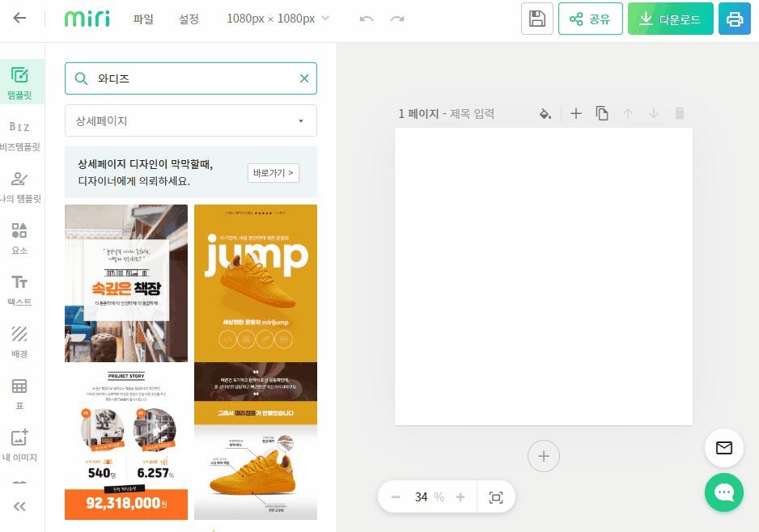Open the 설정 menu
Image resolution: width=759 pixels, height=532 pixels.
coord(189,19)
